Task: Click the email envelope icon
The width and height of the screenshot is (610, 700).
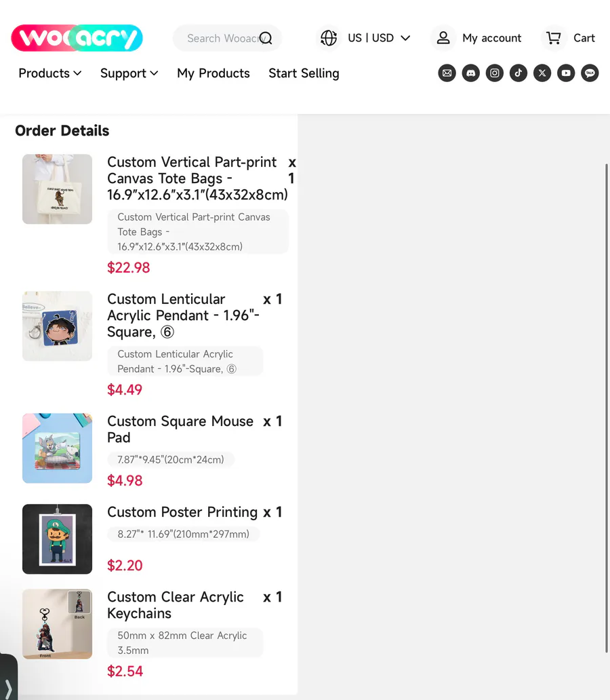Action: [x=447, y=73]
